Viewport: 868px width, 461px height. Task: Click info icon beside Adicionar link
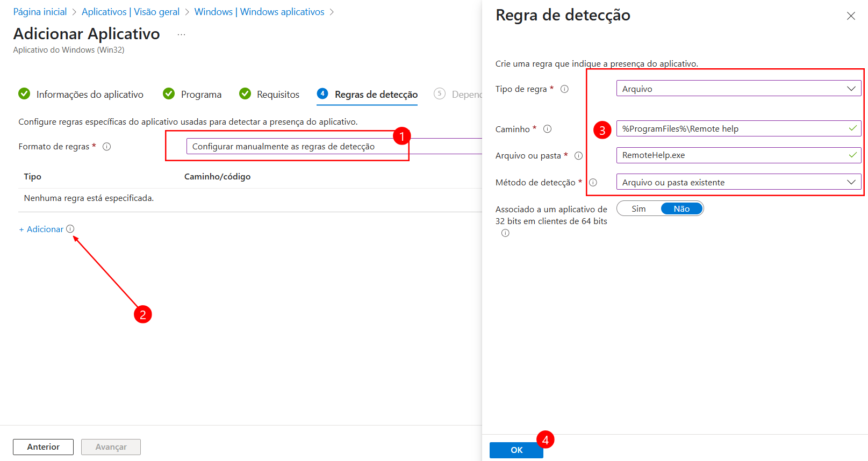[x=70, y=229]
